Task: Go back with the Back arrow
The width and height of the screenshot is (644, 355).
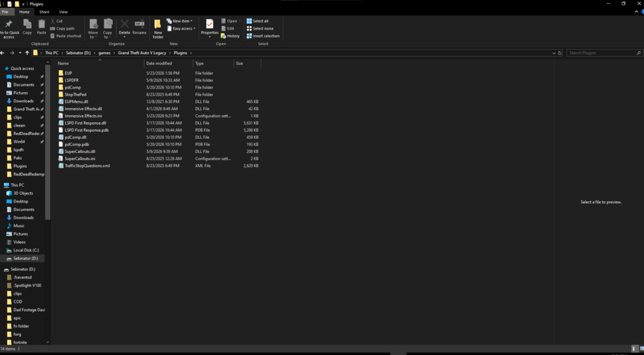Action: click(3, 53)
